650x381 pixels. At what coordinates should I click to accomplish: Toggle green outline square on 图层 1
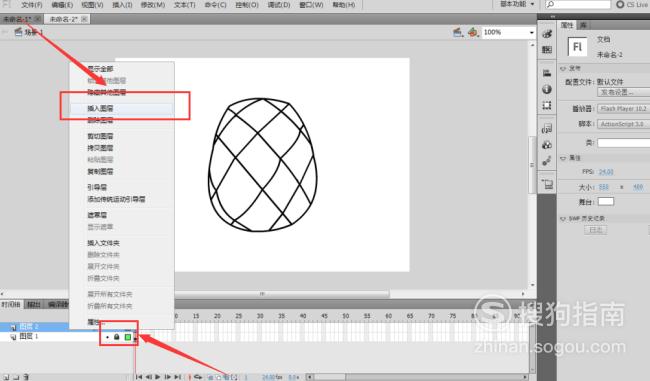[x=128, y=337]
